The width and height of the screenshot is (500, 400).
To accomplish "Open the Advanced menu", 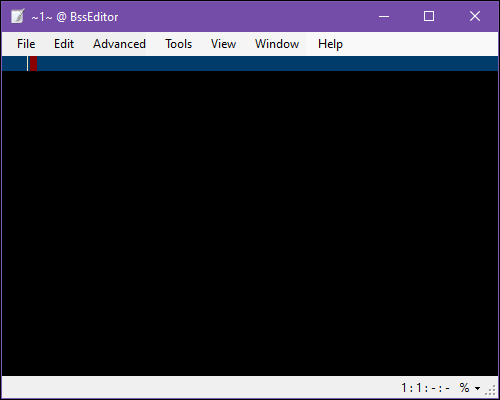I will [x=119, y=44].
